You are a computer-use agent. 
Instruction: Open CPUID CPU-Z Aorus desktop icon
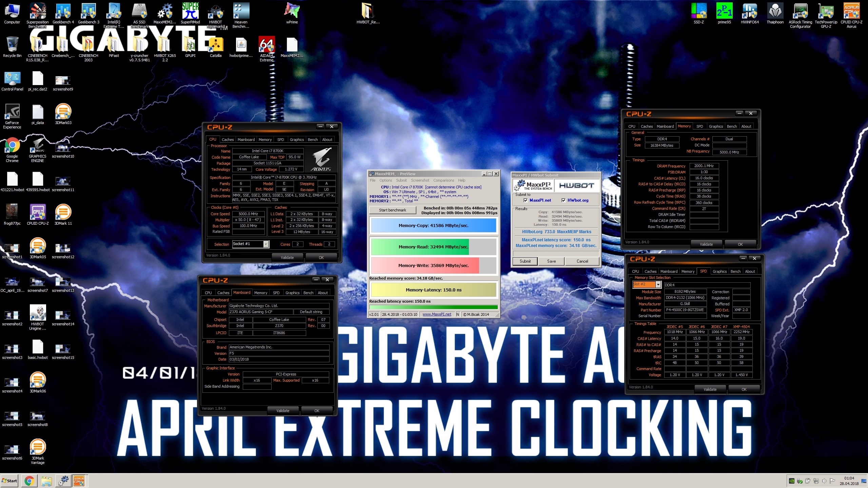tap(851, 15)
